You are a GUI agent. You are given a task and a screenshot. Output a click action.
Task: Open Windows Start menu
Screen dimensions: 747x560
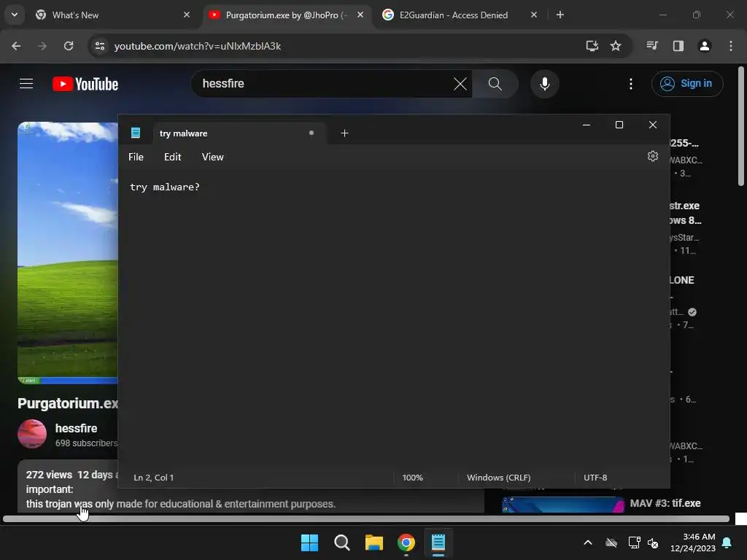(x=309, y=542)
